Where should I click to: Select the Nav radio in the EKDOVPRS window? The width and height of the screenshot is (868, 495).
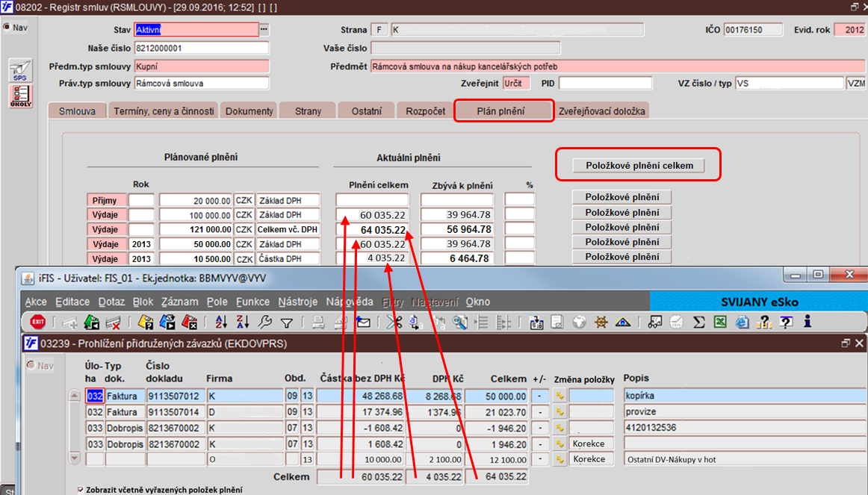[31, 365]
